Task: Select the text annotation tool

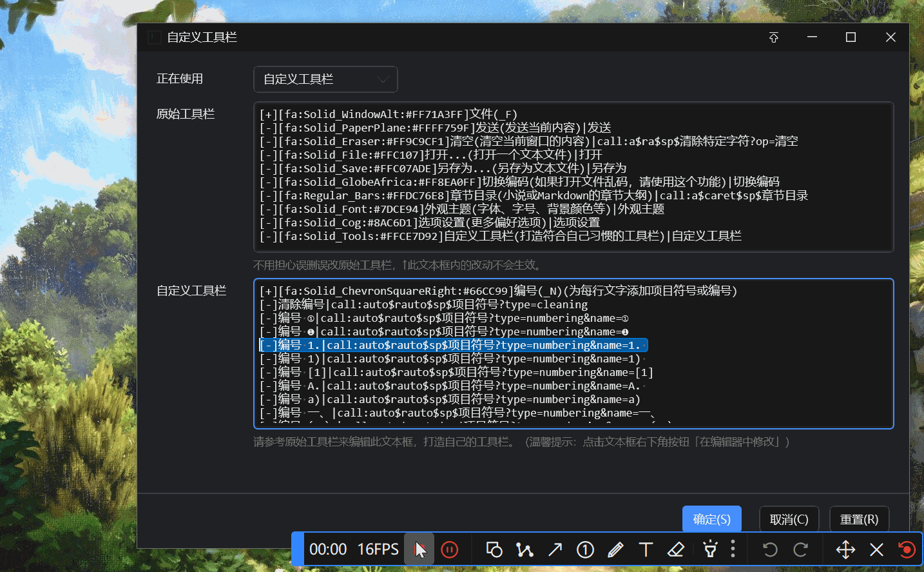Action: 646,549
